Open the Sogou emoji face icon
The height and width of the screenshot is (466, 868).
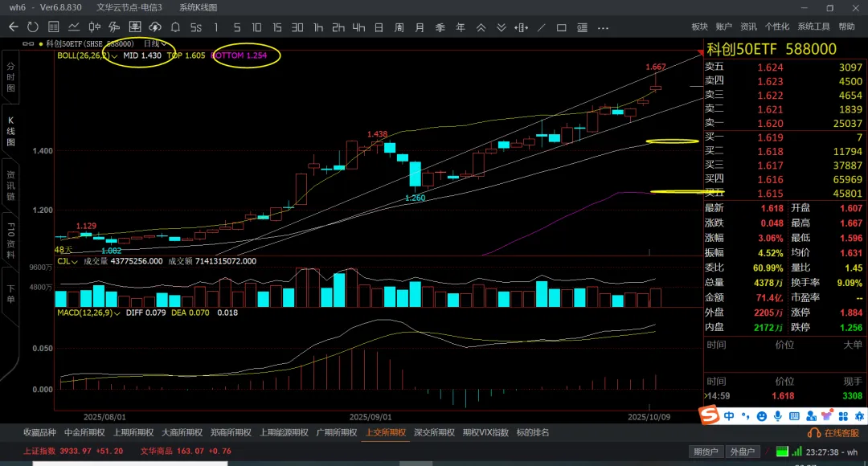762,416
